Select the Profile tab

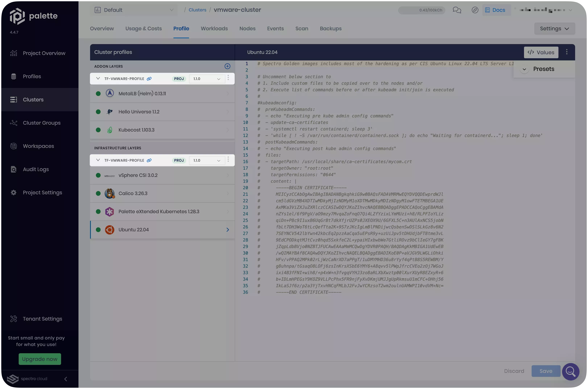(181, 28)
